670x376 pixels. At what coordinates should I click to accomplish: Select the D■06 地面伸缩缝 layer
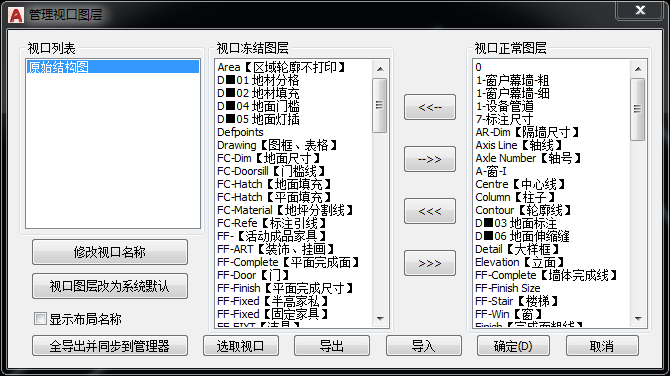[x=522, y=236]
